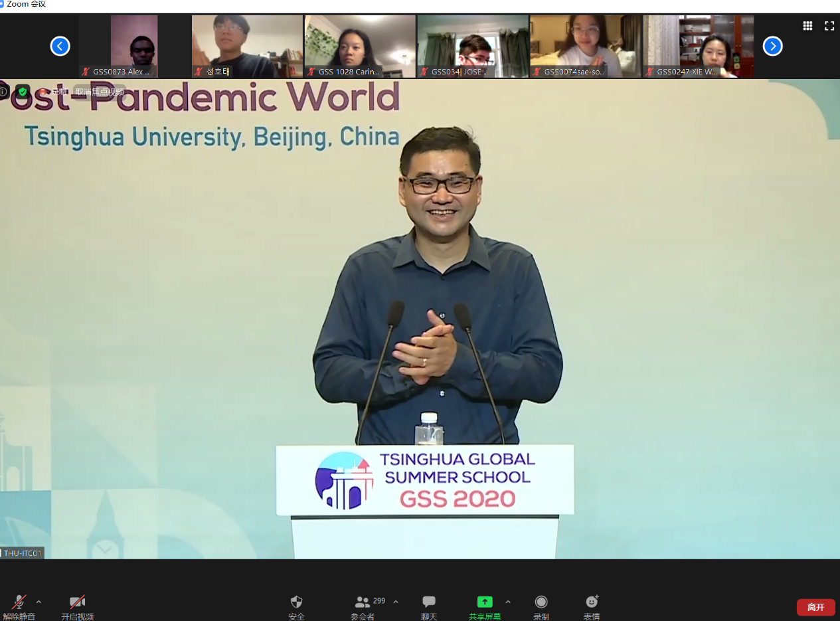
Task: Switch to gallery view using the grid icon
Action: coord(807,26)
